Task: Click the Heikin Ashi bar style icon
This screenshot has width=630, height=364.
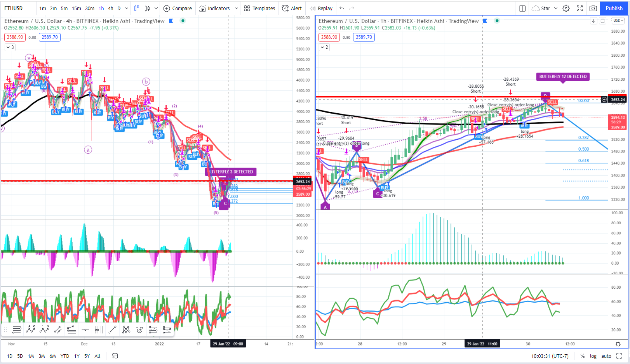Action: click(x=147, y=8)
